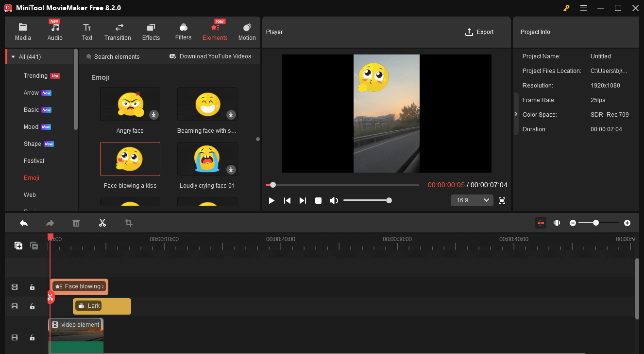Split clip with the scissors tool
Screen dimensions: 644x354
point(102,223)
